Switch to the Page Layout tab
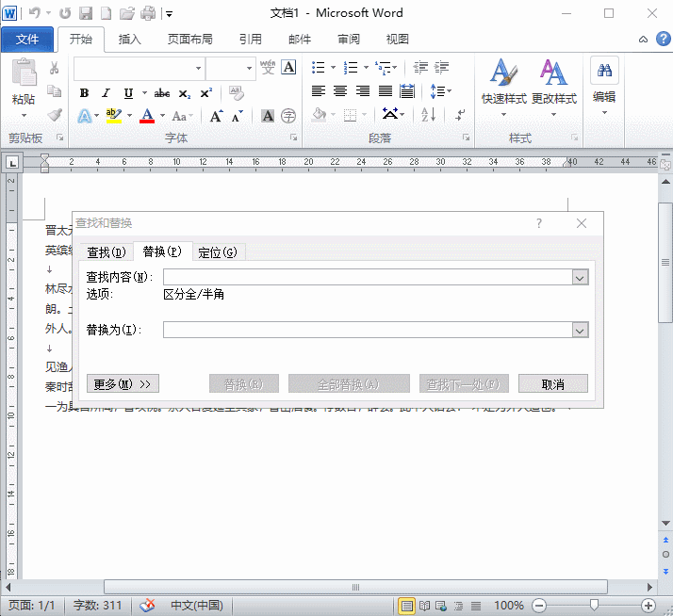 (x=189, y=40)
